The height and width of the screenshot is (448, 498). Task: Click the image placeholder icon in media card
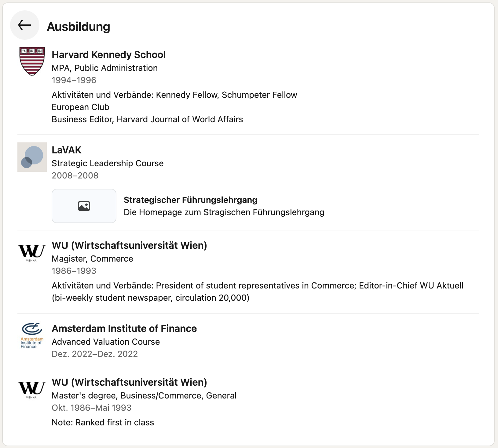(x=84, y=206)
